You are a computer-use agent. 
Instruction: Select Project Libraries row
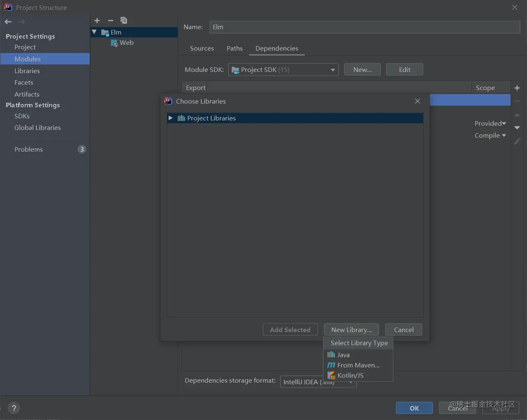[x=295, y=118]
